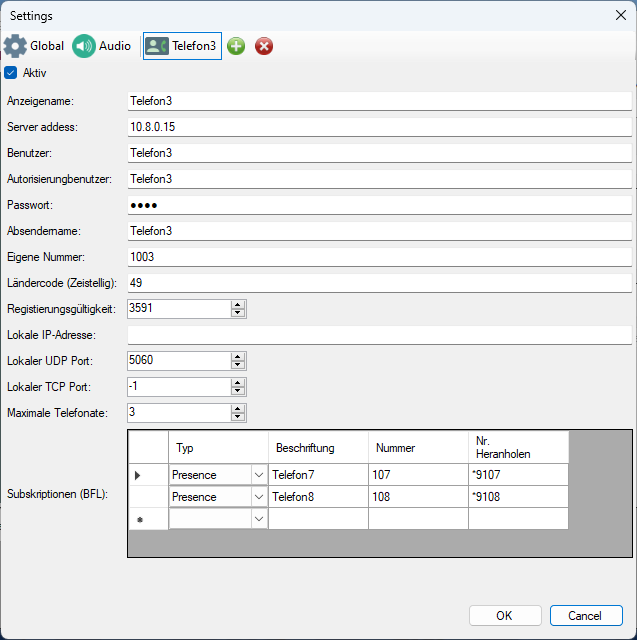Click the Anzeigename input field
This screenshot has width=637, height=640.
380,101
